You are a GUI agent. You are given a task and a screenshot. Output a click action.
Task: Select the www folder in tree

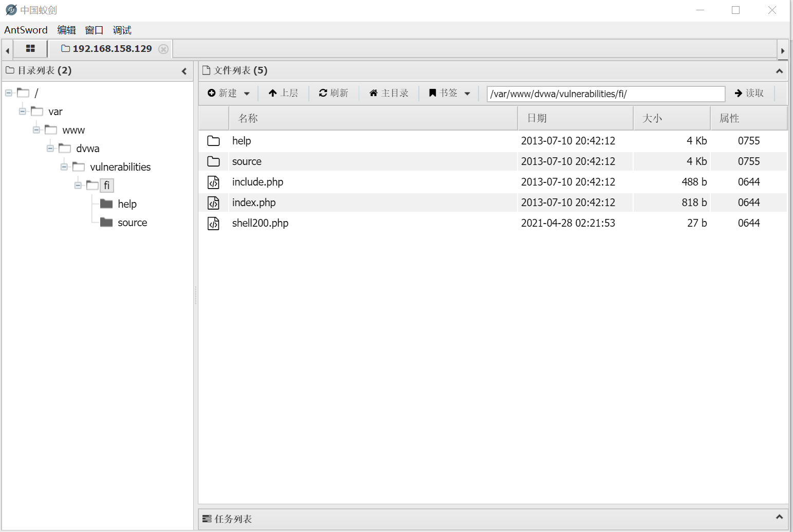coord(73,130)
